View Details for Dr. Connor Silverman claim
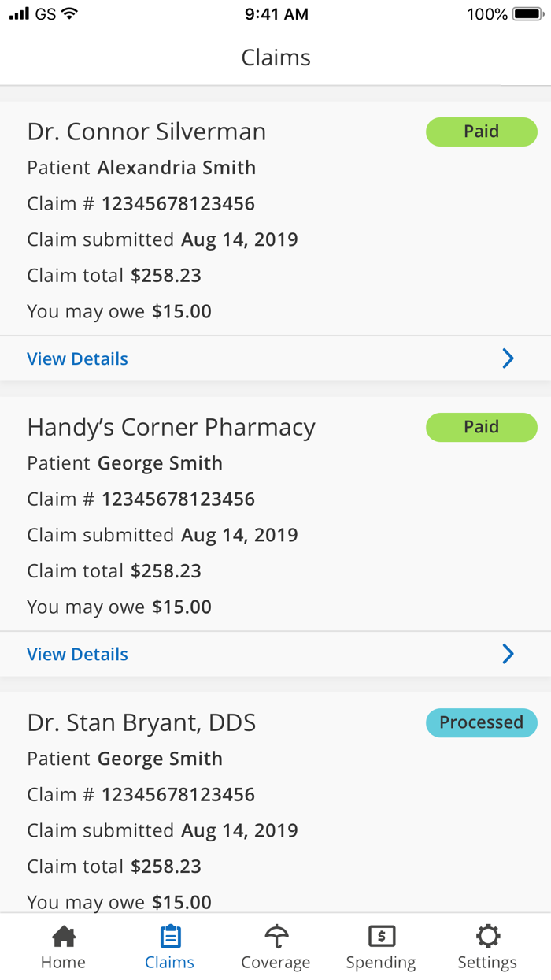This screenshot has height=980, width=551. (77, 359)
